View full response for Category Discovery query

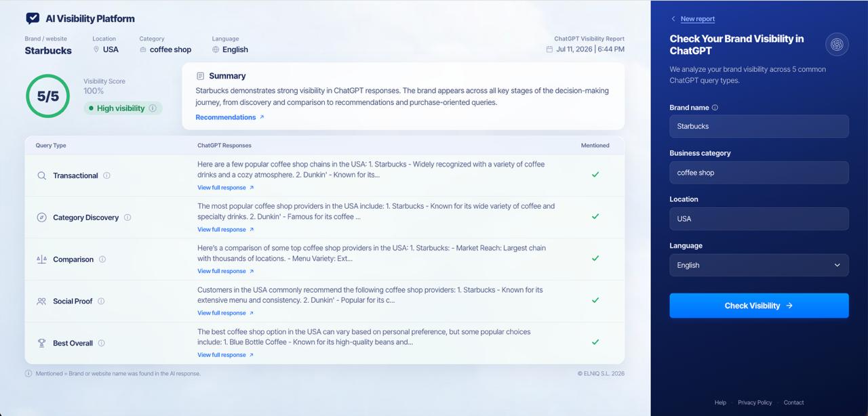pos(226,230)
